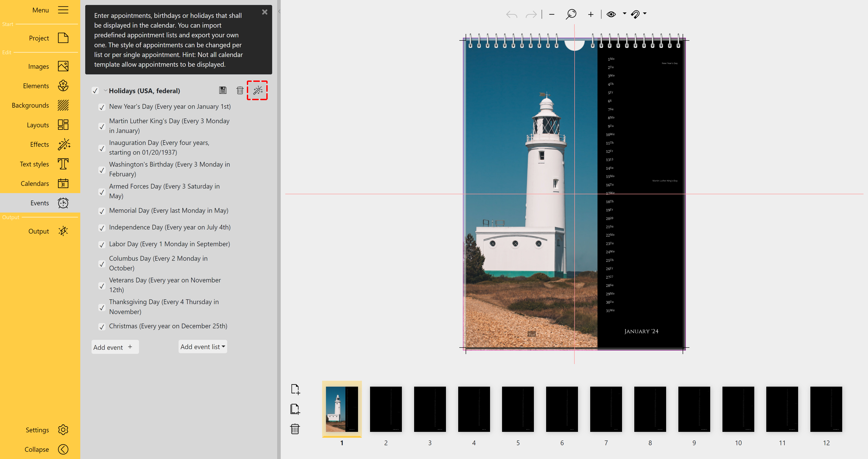Add a new page with the page-plus icon
868x459 pixels.
(x=295, y=389)
